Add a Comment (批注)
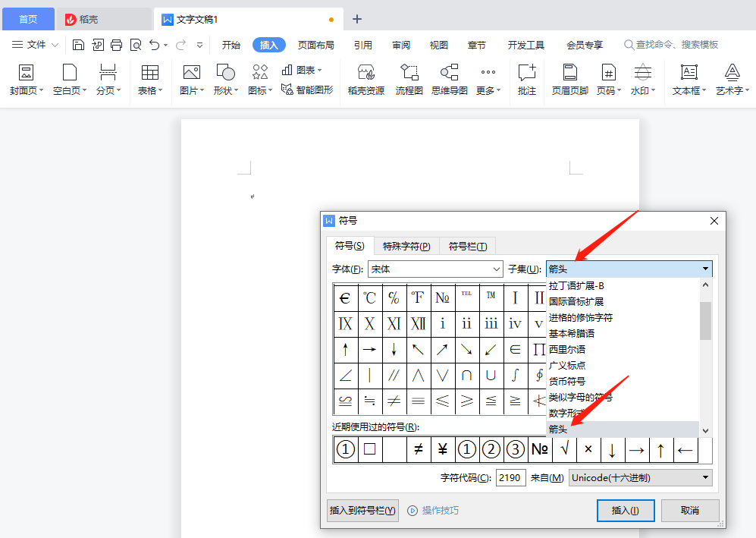 point(526,80)
